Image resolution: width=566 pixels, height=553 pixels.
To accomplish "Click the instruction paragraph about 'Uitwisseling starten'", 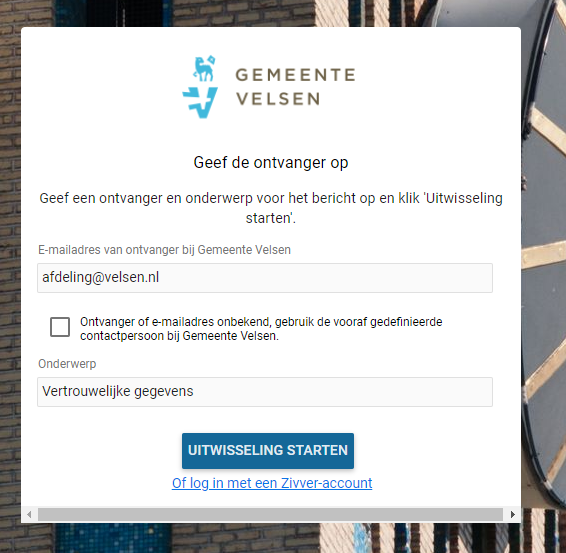I will pyautogui.click(x=271, y=208).
